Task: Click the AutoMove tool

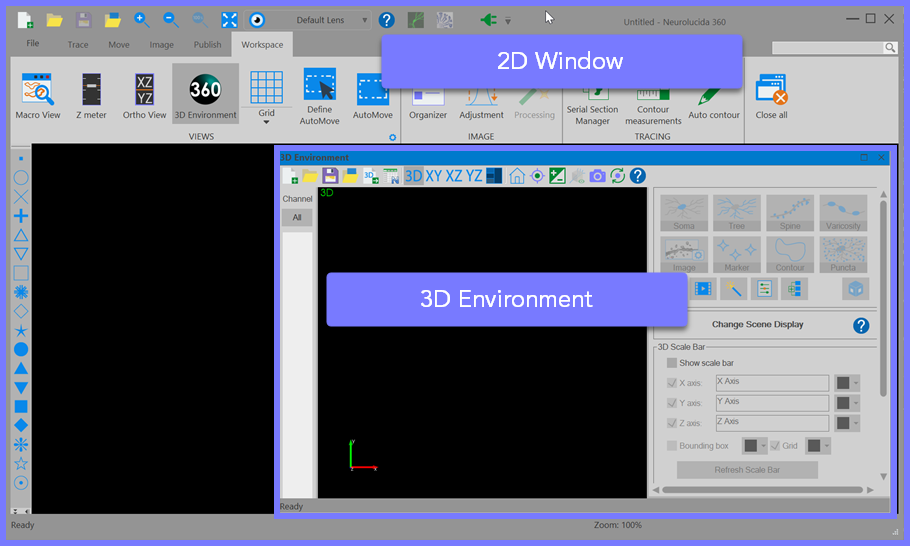Action: pos(373,96)
